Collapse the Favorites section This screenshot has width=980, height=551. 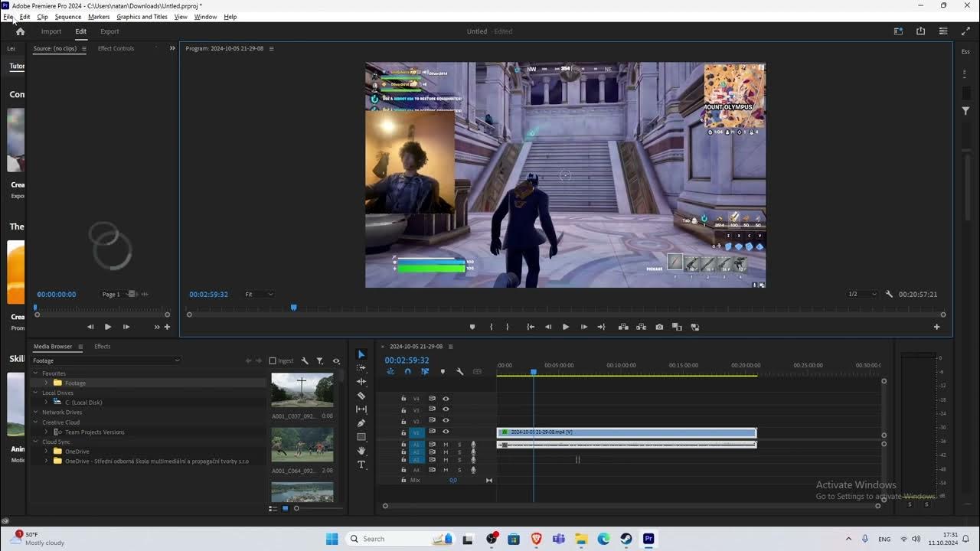(35, 373)
